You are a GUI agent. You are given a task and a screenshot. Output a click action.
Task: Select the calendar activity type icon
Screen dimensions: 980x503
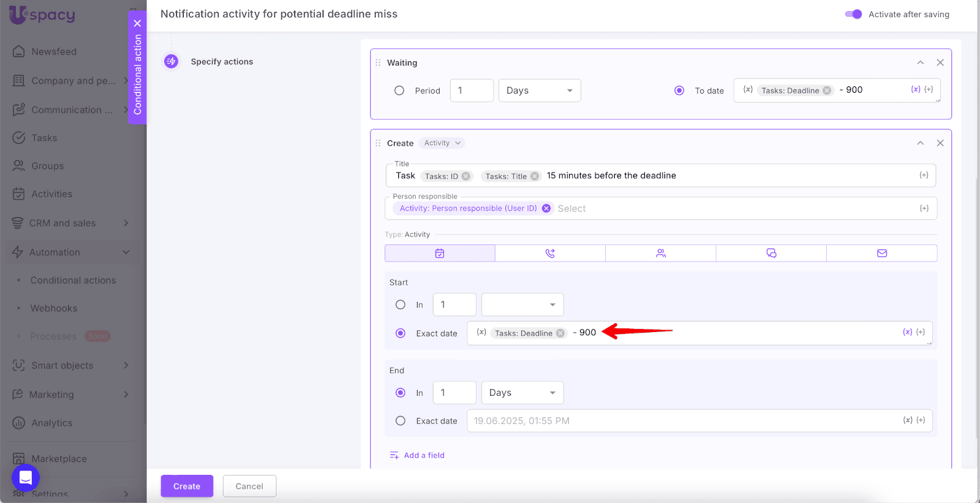(x=440, y=253)
